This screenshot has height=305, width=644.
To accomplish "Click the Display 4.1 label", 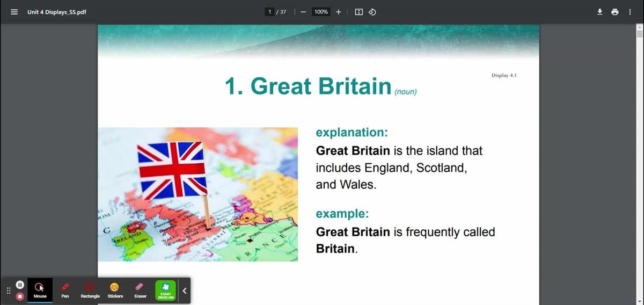I will (504, 76).
